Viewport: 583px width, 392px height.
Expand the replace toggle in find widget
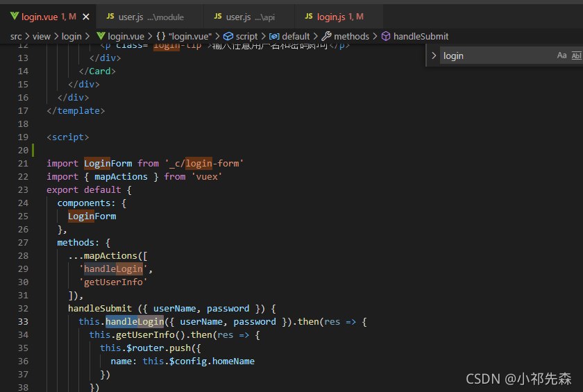coord(433,56)
